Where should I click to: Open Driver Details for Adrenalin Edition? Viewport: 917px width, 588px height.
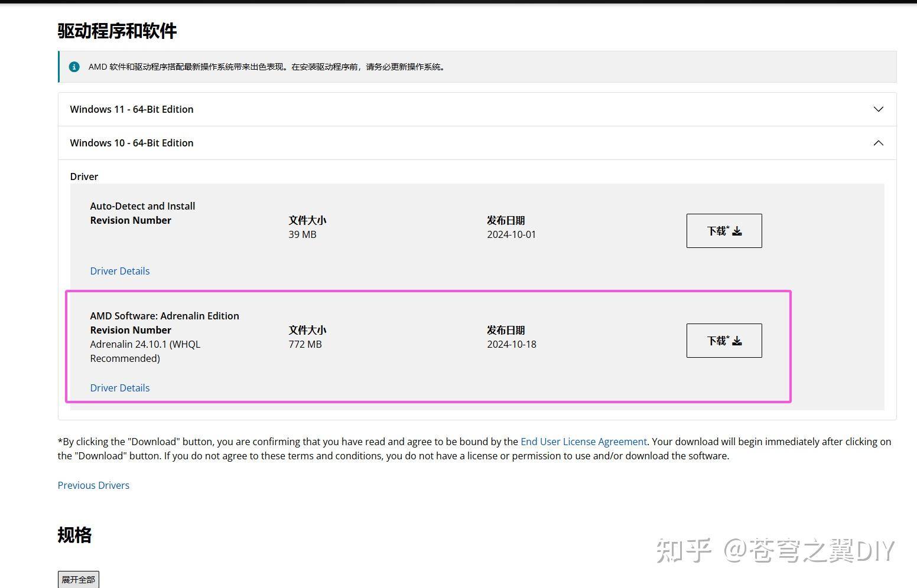coord(120,388)
